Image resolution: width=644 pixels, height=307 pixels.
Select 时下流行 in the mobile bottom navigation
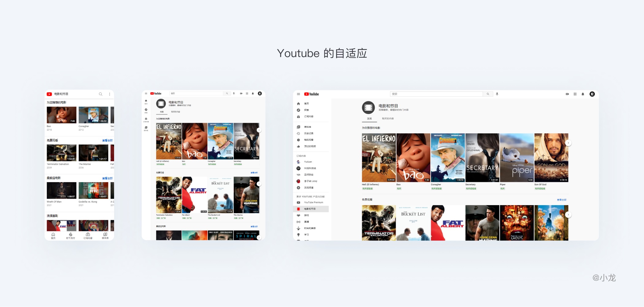point(71,236)
